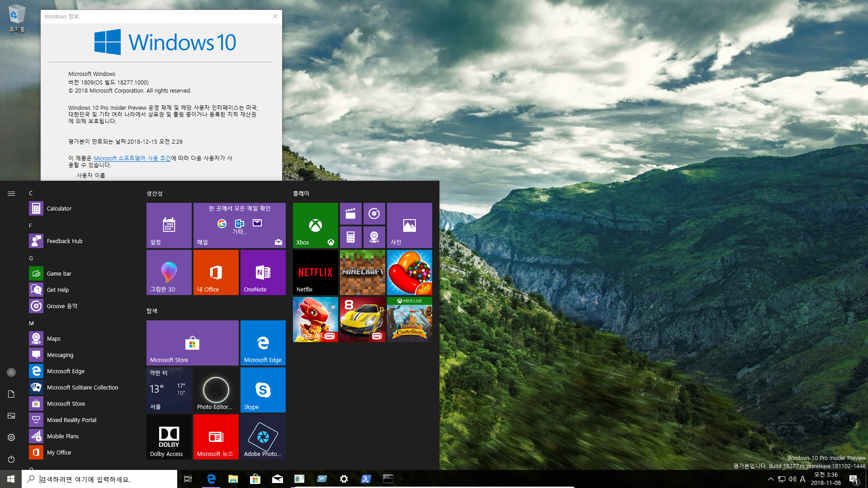Click the taskbar search box
The width and height of the screenshot is (868, 488).
point(99,479)
